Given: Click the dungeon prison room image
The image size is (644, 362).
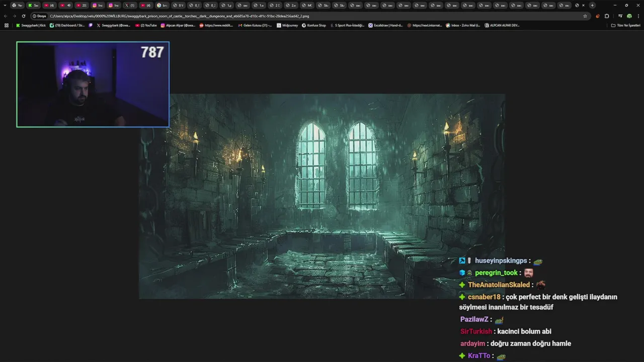Looking at the screenshot, I should tap(322, 196).
